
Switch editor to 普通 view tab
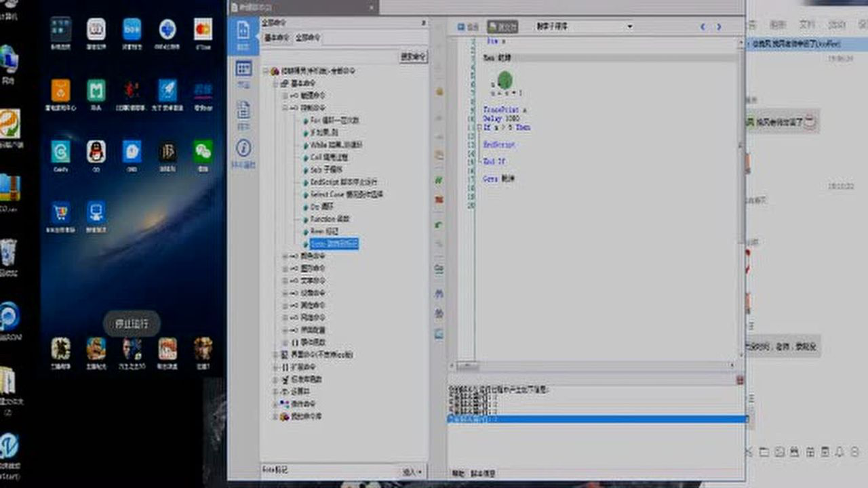pyautogui.click(x=469, y=26)
